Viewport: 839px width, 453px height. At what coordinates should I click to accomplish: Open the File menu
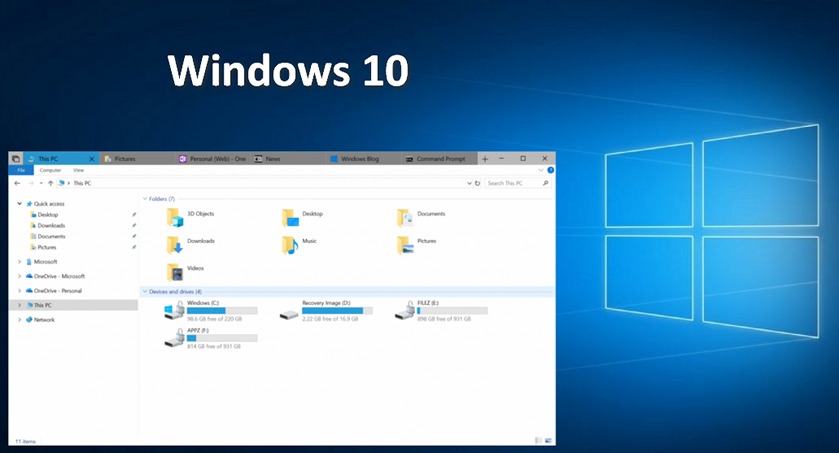(21, 170)
